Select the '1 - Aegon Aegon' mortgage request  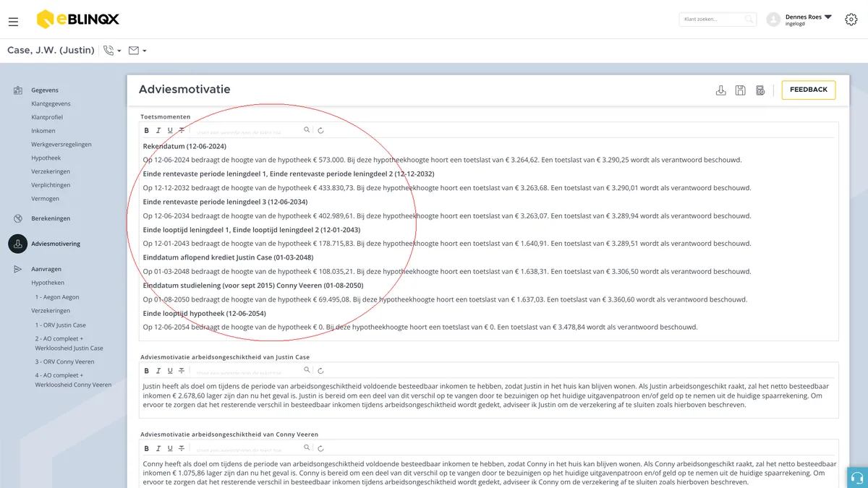[x=57, y=297]
